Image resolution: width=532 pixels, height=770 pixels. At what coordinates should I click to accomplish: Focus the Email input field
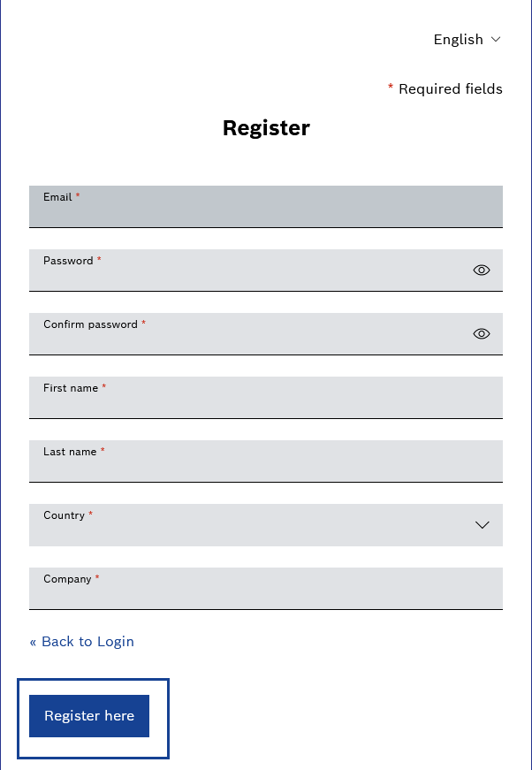tap(266, 206)
